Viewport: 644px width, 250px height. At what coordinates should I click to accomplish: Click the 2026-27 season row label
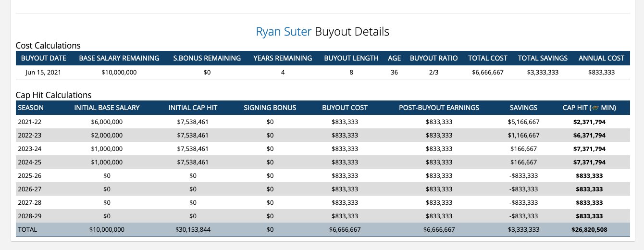pos(30,189)
